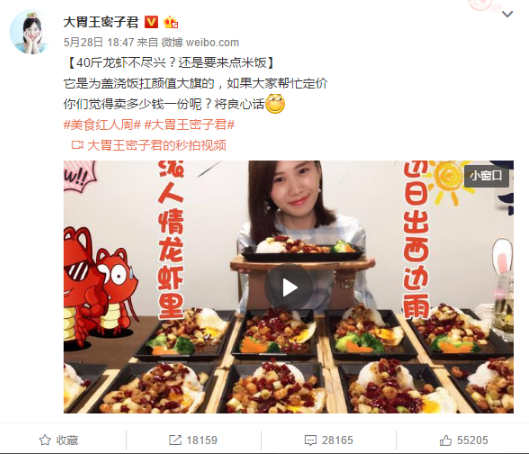
Task: Open the post options dropdown chevron
Action: (x=507, y=14)
